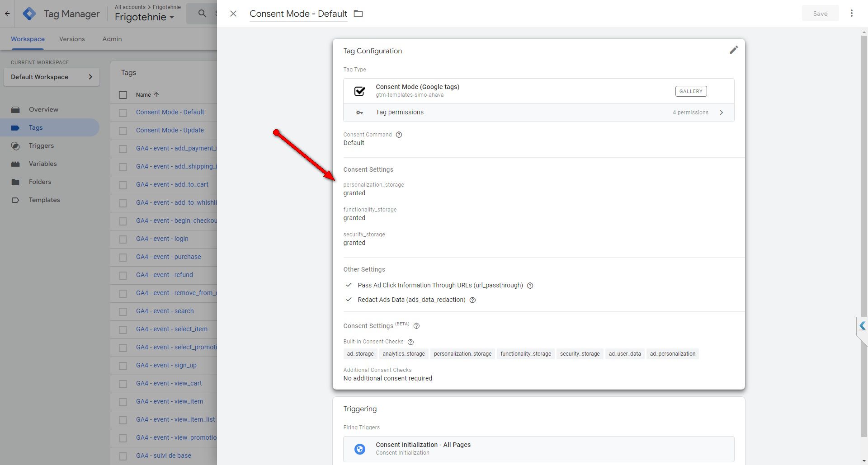Click the functionality_storage consent chip

[526, 354]
